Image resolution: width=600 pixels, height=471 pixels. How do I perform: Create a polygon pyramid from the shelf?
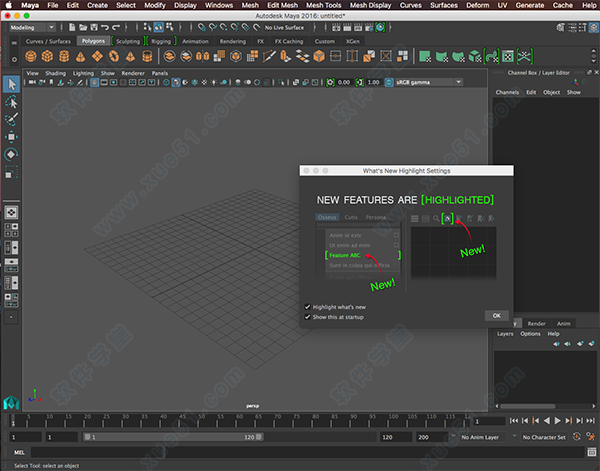coord(130,56)
